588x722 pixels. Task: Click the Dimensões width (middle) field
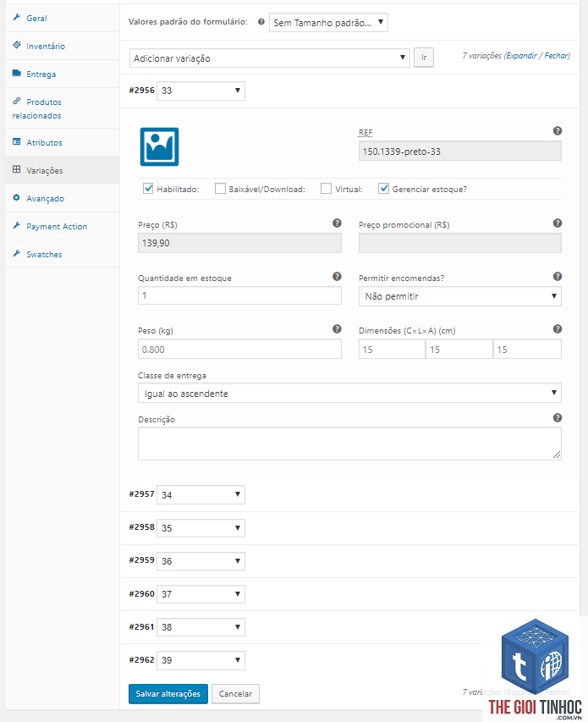pyautogui.click(x=459, y=349)
